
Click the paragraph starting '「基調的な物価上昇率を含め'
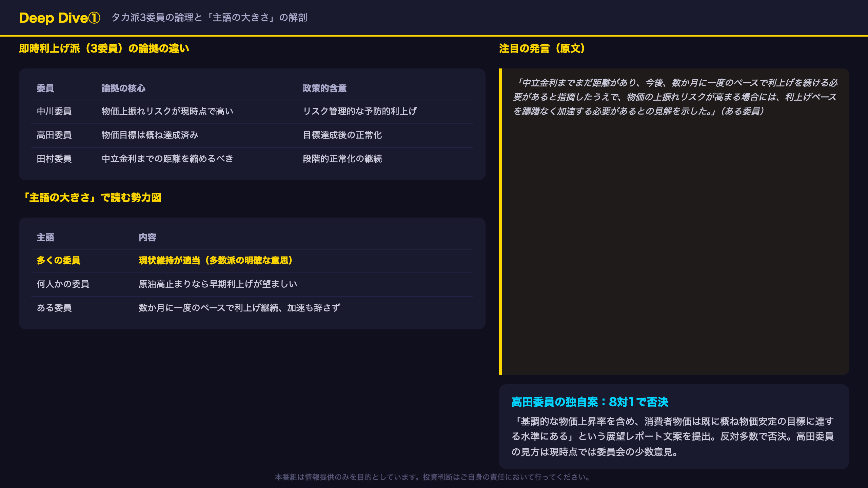pyautogui.click(x=673, y=436)
